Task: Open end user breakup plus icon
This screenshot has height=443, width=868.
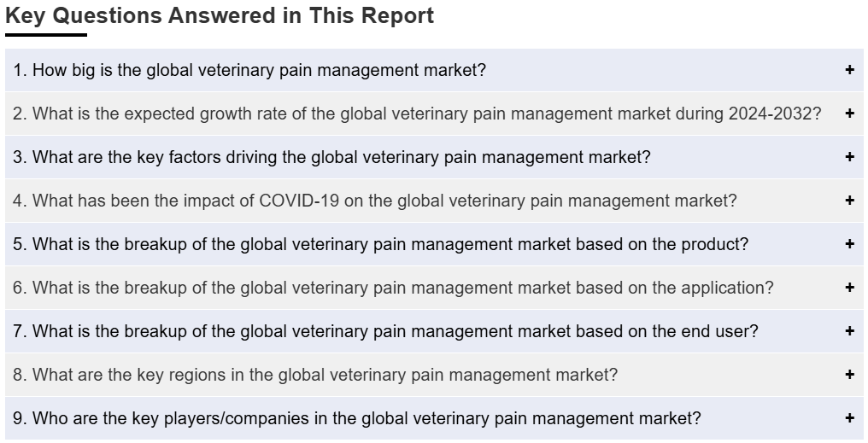Action: tap(850, 330)
